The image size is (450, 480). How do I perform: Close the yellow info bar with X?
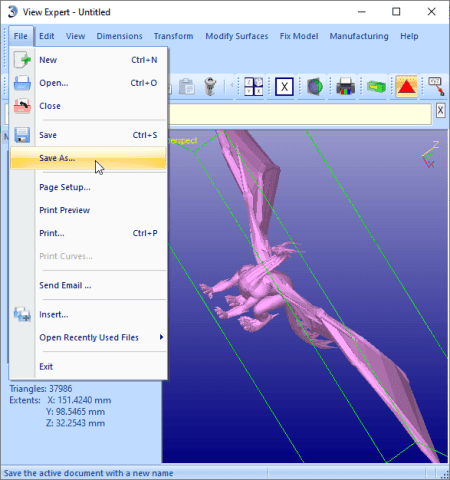440,110
